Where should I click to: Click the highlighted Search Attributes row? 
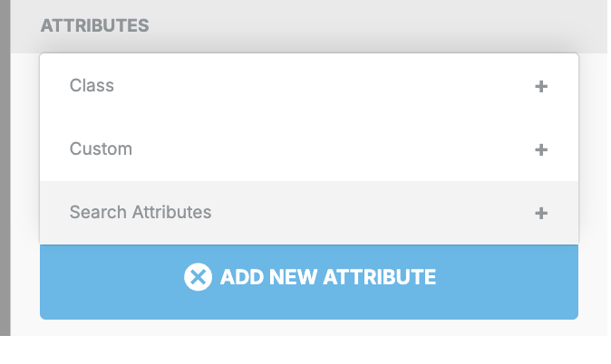(309, 213)
